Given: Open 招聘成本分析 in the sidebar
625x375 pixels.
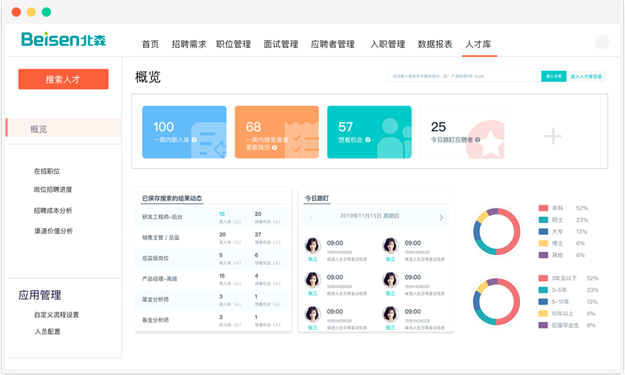Looking at the screenshot, I should (53, 210).
